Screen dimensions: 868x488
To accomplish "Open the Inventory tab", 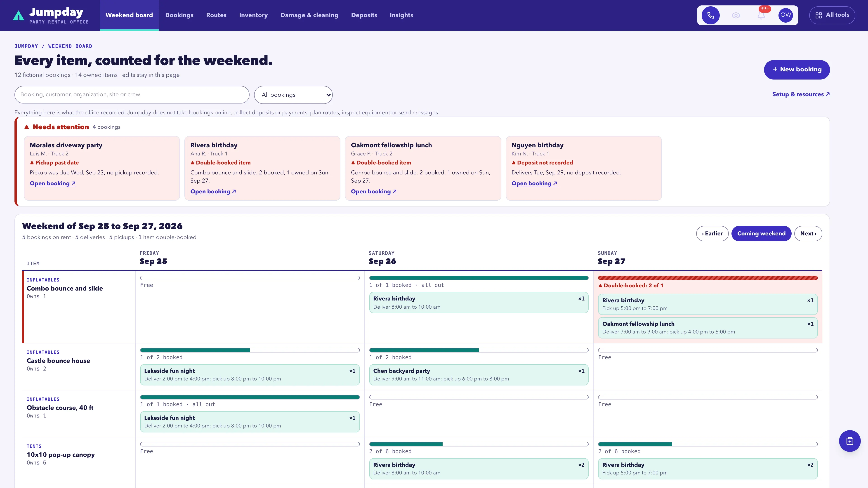I will tap(253, 15).
